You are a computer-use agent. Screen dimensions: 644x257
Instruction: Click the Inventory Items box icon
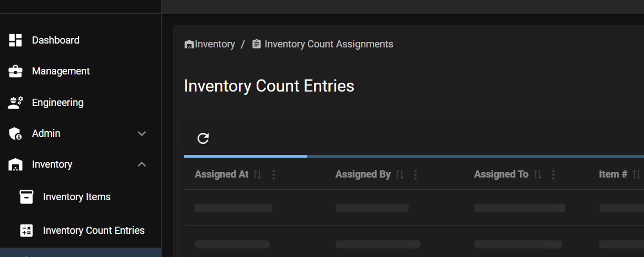click(26, 197)
